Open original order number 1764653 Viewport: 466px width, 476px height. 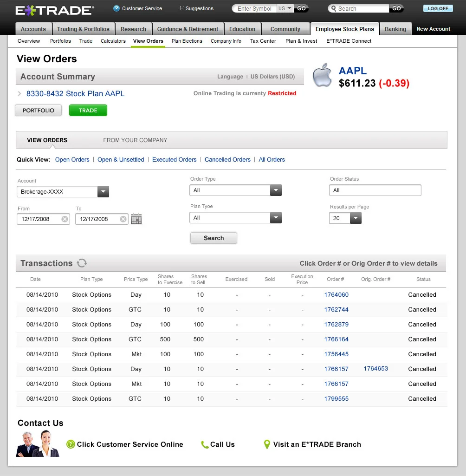pyautogui.click(x=376, y=369)
